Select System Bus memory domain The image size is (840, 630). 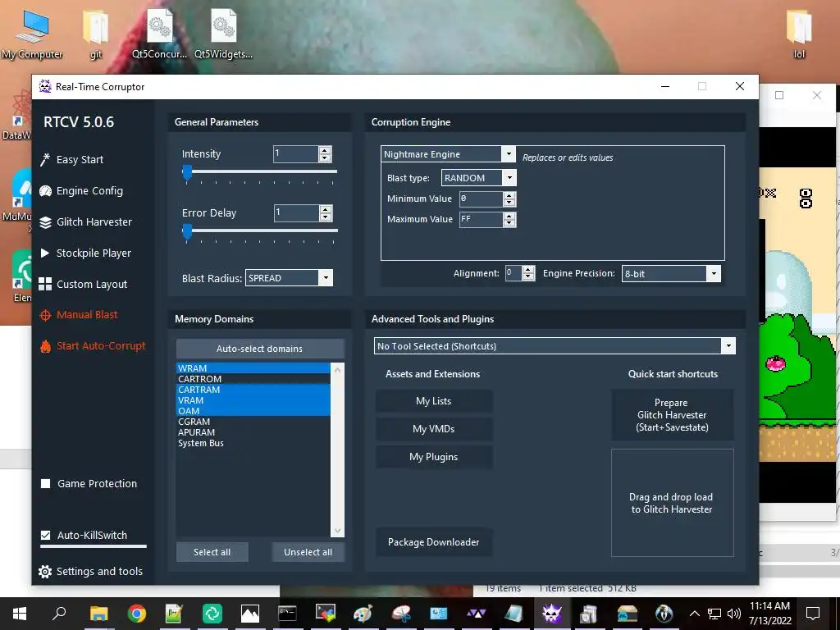[x=253, y=444]
